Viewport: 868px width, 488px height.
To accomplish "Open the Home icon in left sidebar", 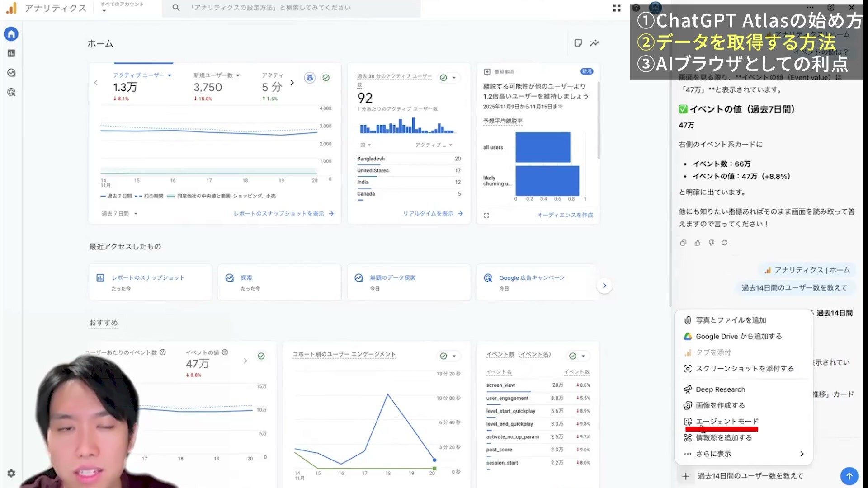I will pos(11,34).
